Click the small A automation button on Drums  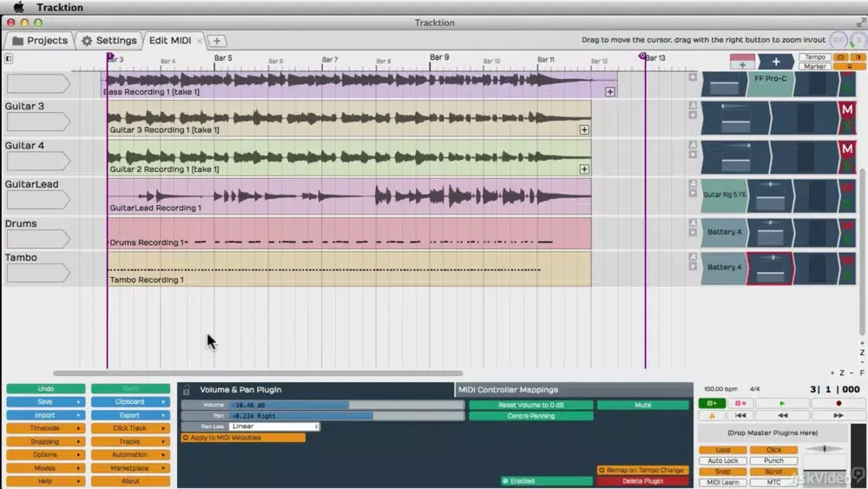(x=693, y=222)
